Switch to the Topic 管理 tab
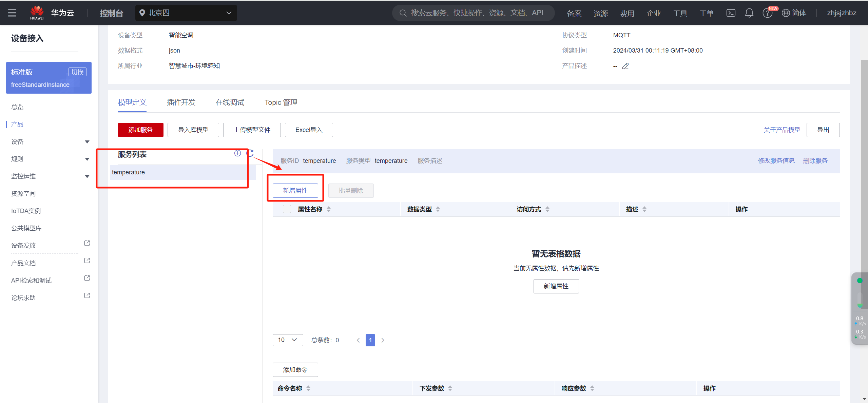The image size is (868, 403). coord(281,102)
